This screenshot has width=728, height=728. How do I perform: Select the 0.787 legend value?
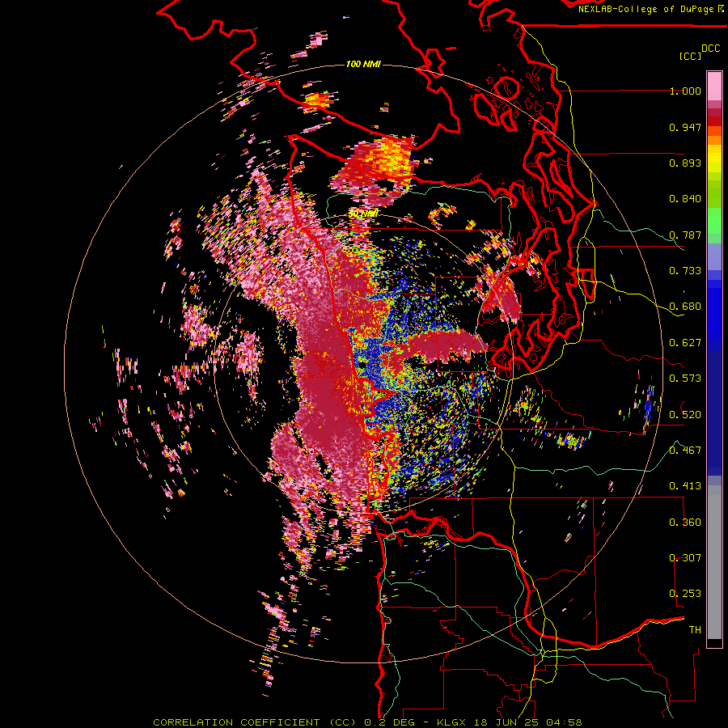pos(685,235)
